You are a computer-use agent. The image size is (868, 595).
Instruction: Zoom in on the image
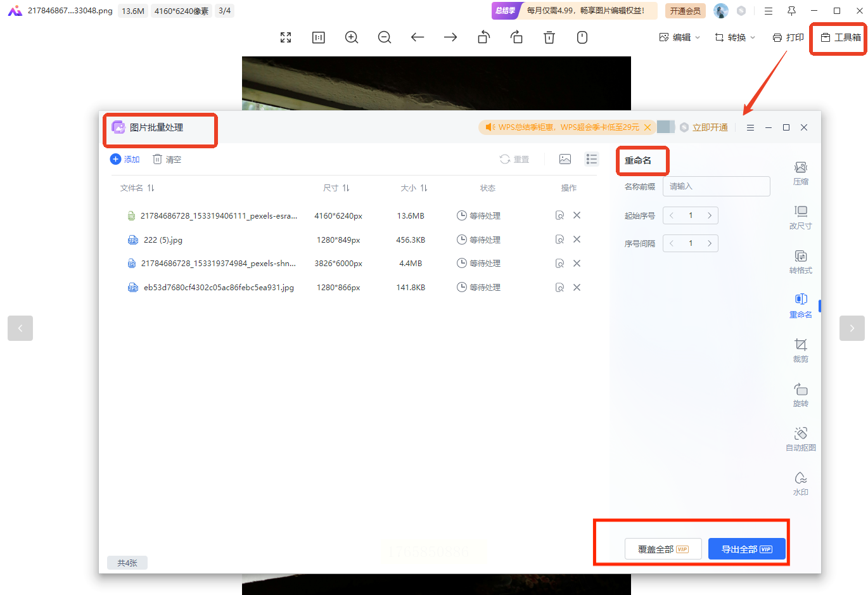pos(352,37)
